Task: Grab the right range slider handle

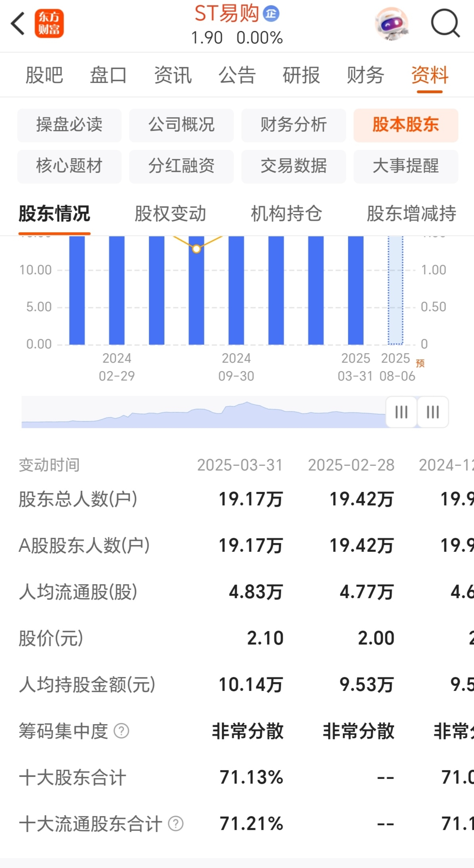Action: point(433,412)
